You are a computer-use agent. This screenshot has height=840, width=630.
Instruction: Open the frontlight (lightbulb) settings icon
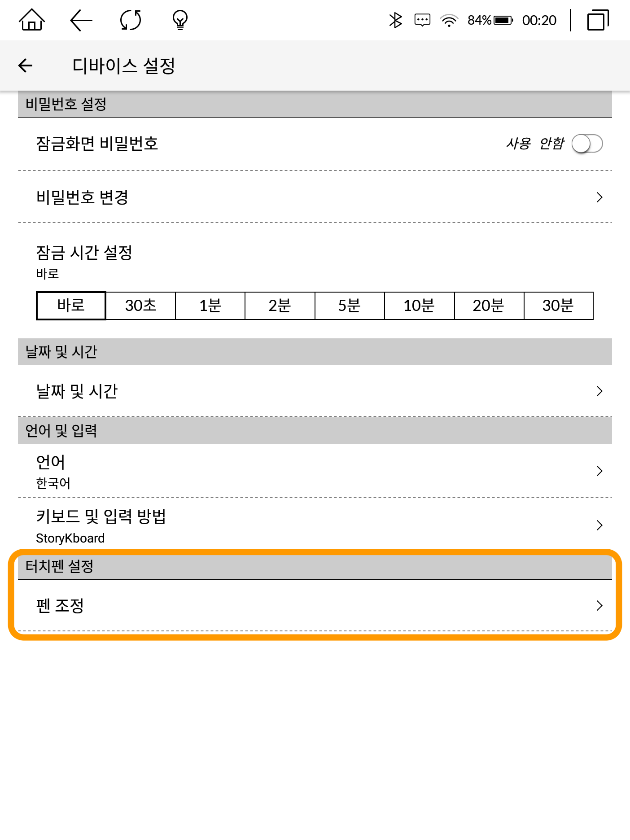pyautogui.click(x=179, y=20)
